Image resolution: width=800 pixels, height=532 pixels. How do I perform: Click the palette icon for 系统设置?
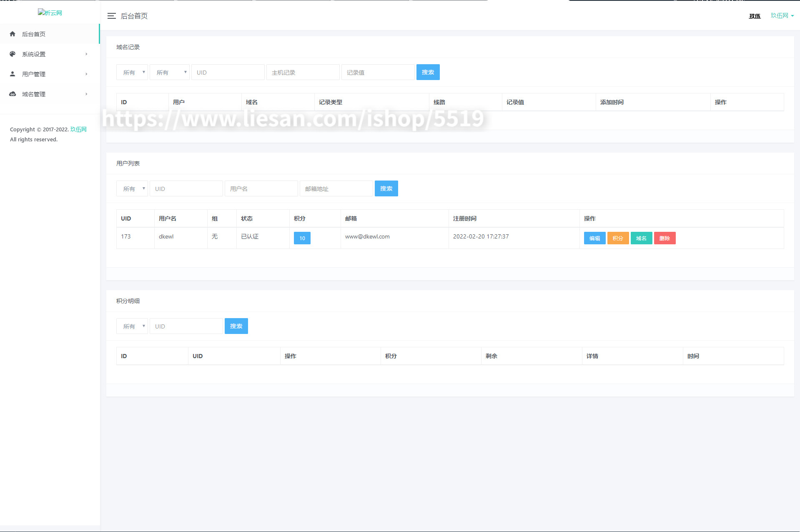[13, 54]
